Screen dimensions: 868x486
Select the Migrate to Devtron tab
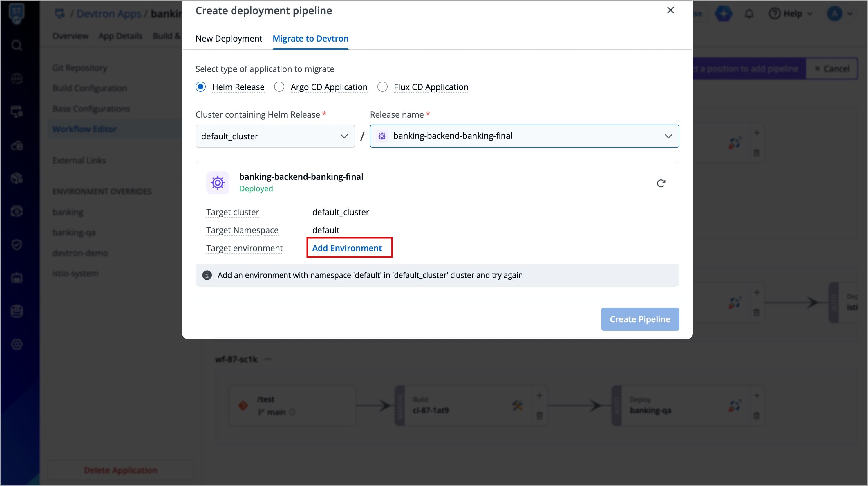point(310,38)
